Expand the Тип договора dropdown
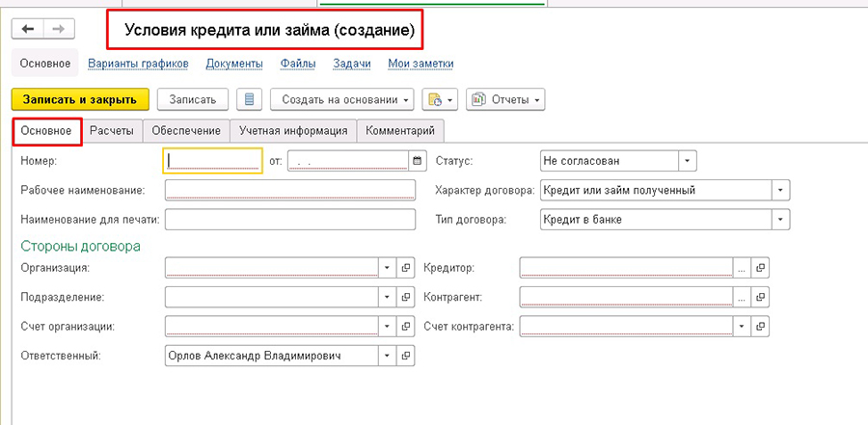Image resolution: width=868 pixels, height=425 pixels. pos(780,220)
